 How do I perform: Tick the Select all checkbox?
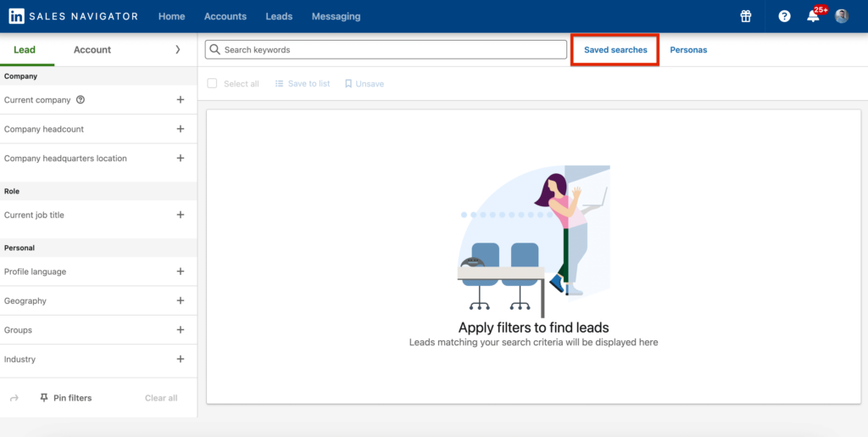(212, 84)
